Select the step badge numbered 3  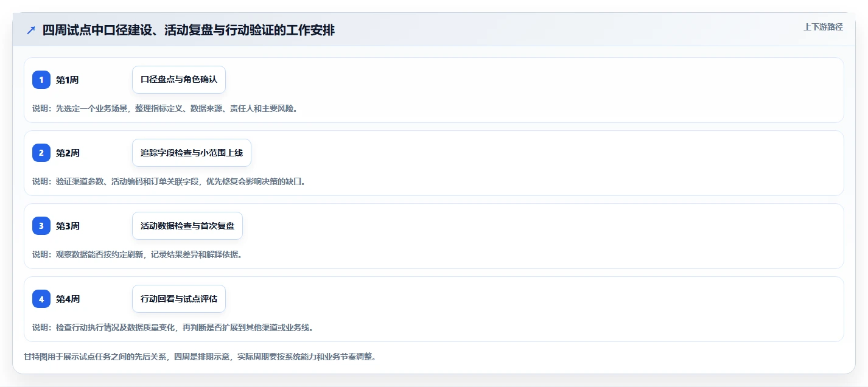click(x=41, y=226)
